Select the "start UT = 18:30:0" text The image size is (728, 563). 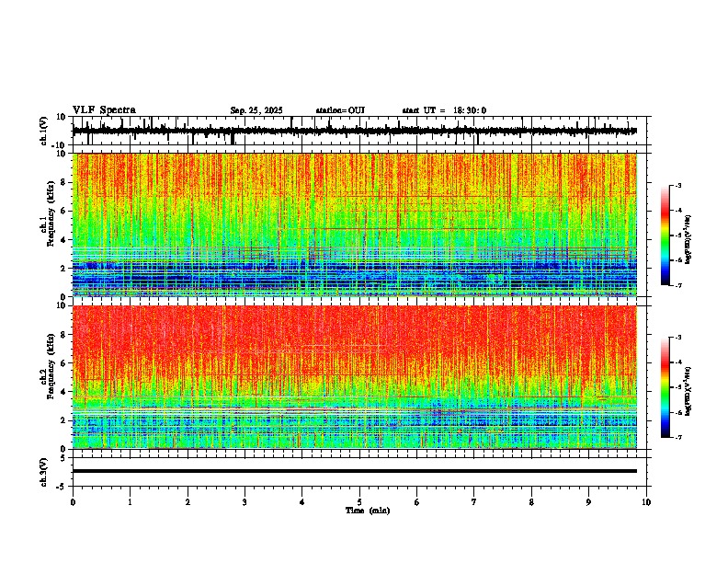click(x=444, y=110)
